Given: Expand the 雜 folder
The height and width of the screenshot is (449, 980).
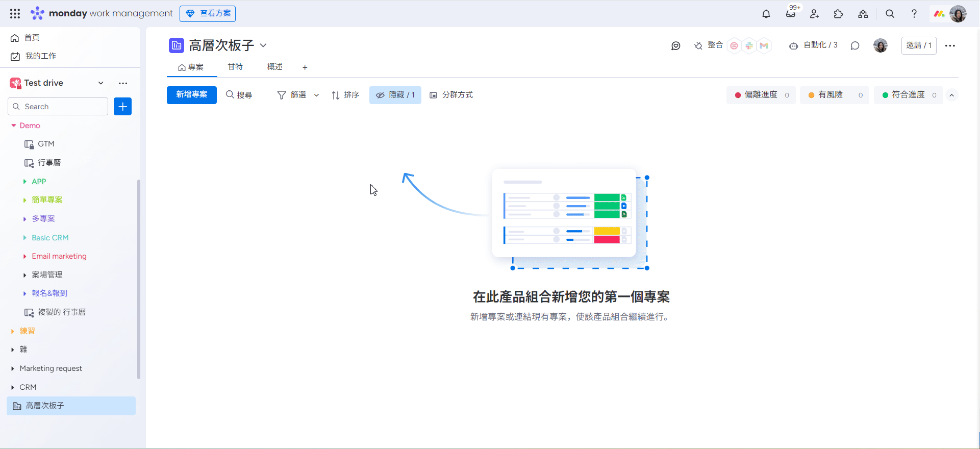Looking at the screenshot, I should (13, 350).
